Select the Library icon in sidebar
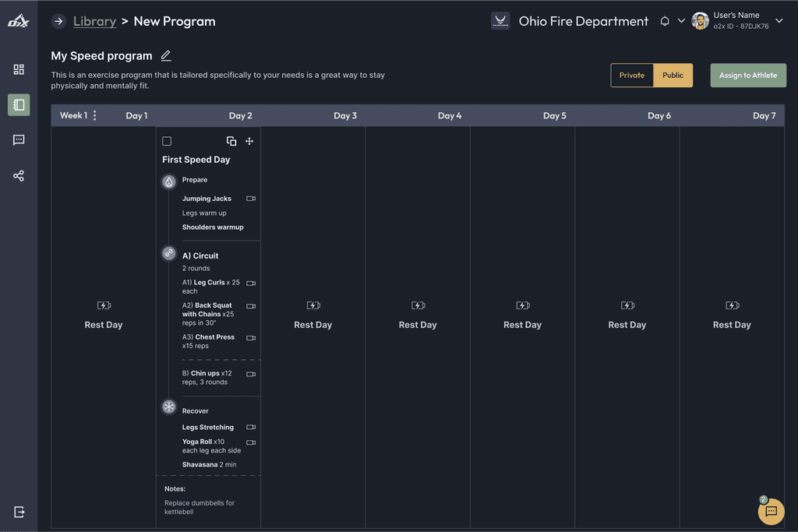Screen dimensions: 798x532 coord(19,105)
